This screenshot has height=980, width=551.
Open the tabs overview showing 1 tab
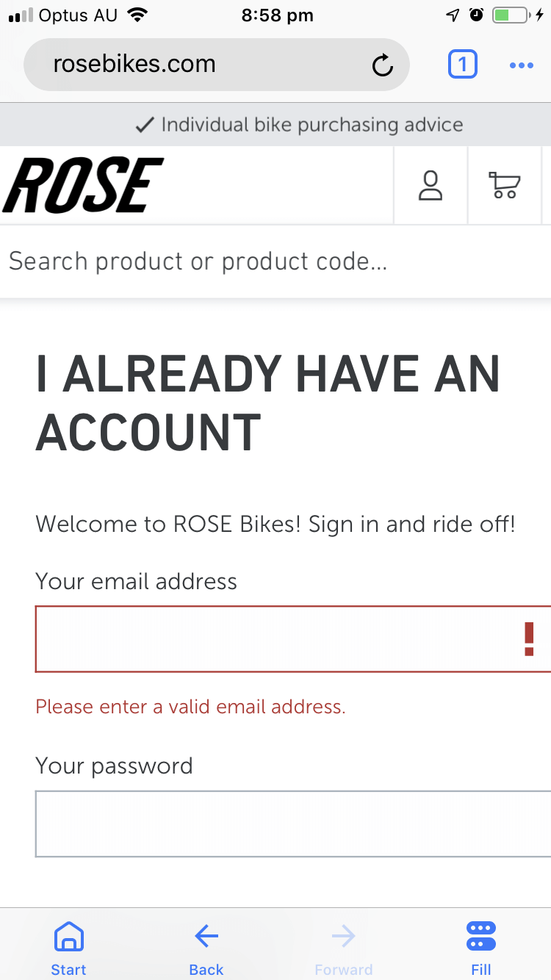(463, 65)
